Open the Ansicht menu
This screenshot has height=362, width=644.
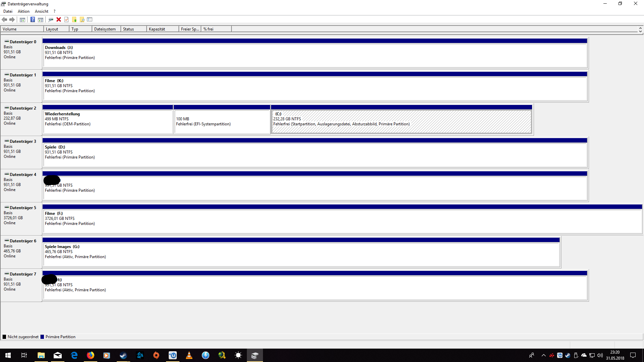tap(42, 11)
